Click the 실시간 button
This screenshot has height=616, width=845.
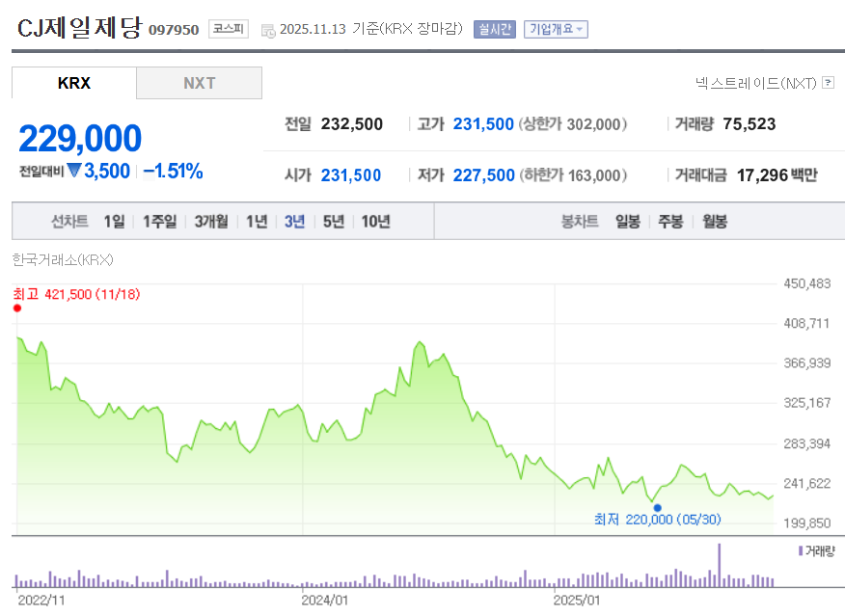[494, 29]
